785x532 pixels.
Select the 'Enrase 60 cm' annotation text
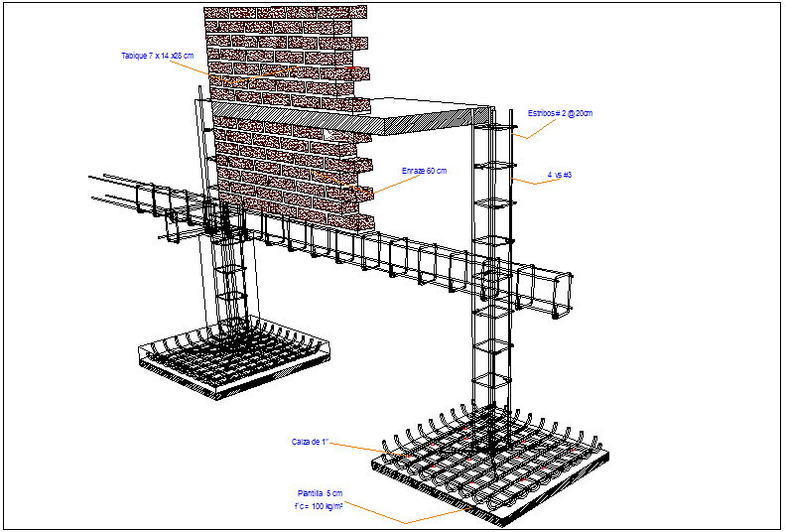point(424,171)
